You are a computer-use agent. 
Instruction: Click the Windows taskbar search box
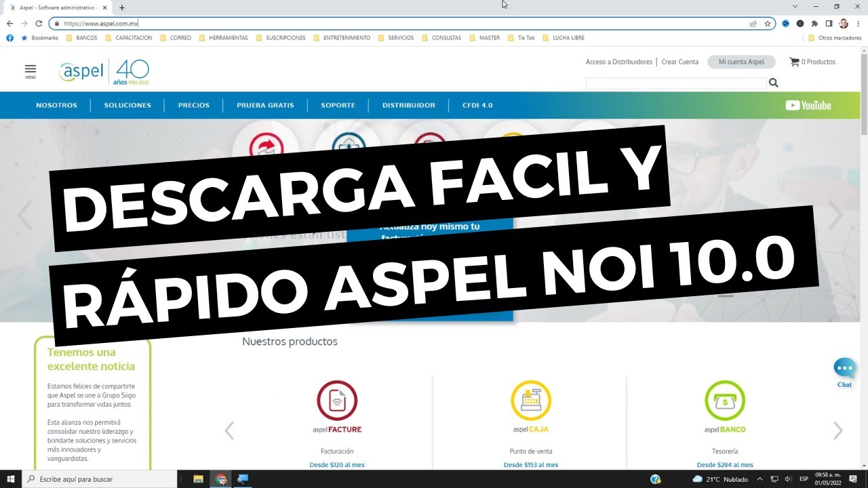coord(100,479)
